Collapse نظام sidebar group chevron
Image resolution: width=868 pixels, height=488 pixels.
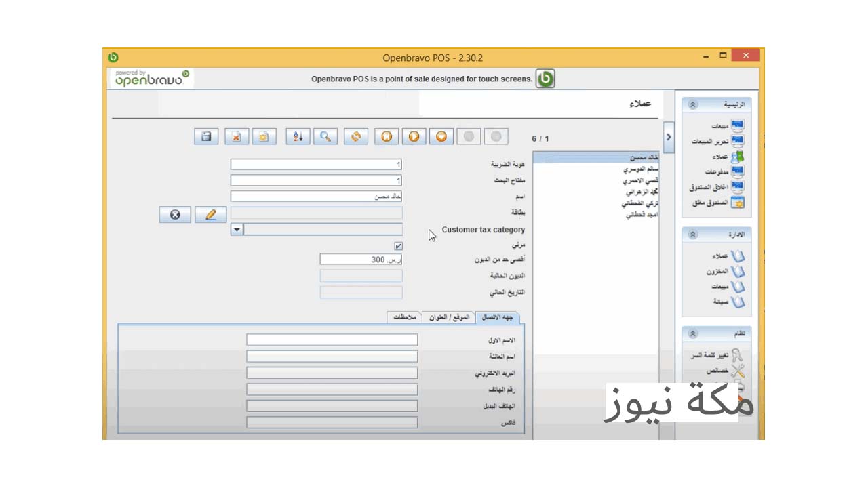click(692, 334)
